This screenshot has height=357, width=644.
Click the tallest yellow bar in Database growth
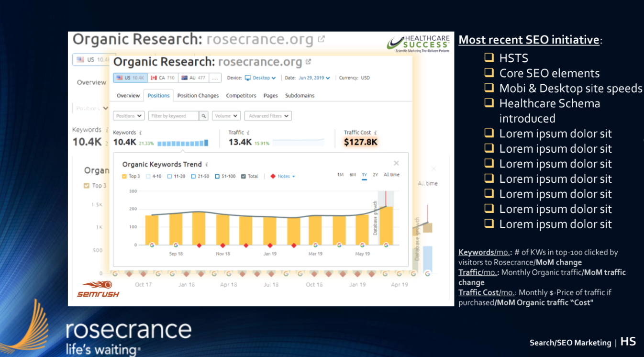[386, 225]
